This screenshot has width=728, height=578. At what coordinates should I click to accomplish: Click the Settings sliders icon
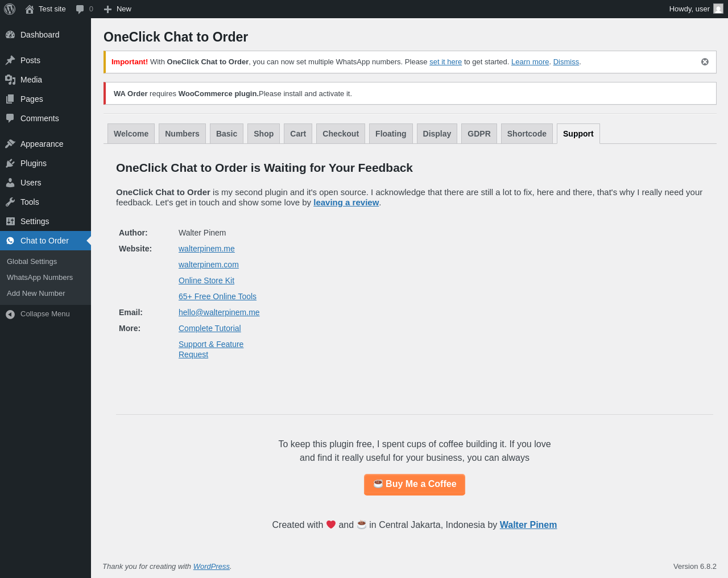pyautogui.click(x=10, y=221)
